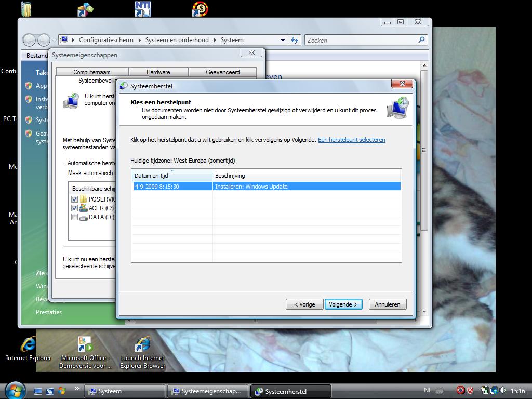Switch to the Geavanceerd tab

click(222, 72)
